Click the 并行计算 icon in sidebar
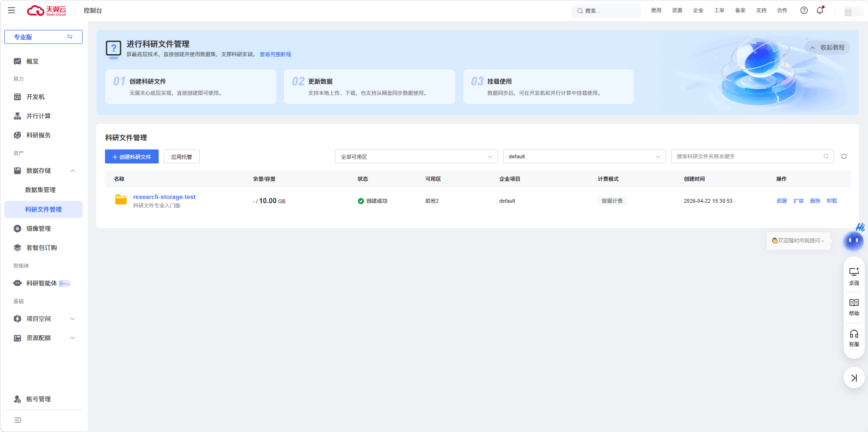This screenshot has height=432, width=868. (x=17, y=116)
